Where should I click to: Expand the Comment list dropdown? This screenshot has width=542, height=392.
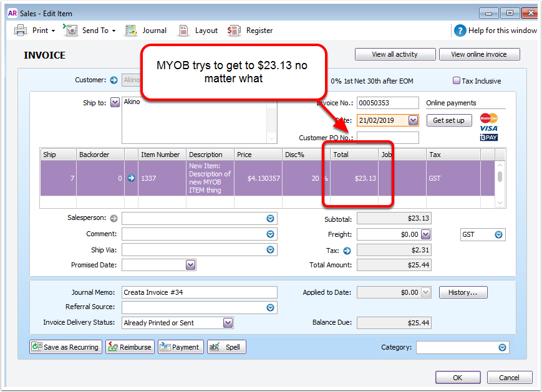(270, 234)
